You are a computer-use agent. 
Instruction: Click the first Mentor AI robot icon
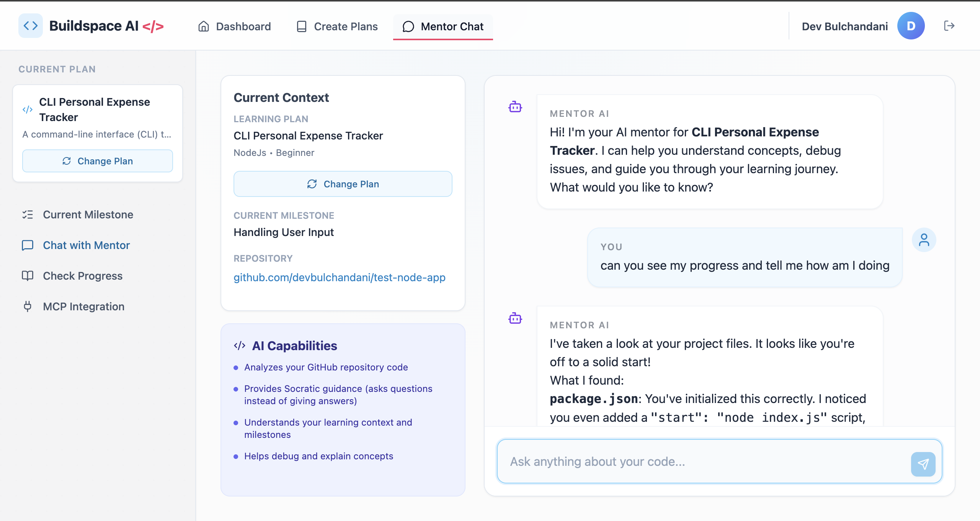[x=515, y=107]
